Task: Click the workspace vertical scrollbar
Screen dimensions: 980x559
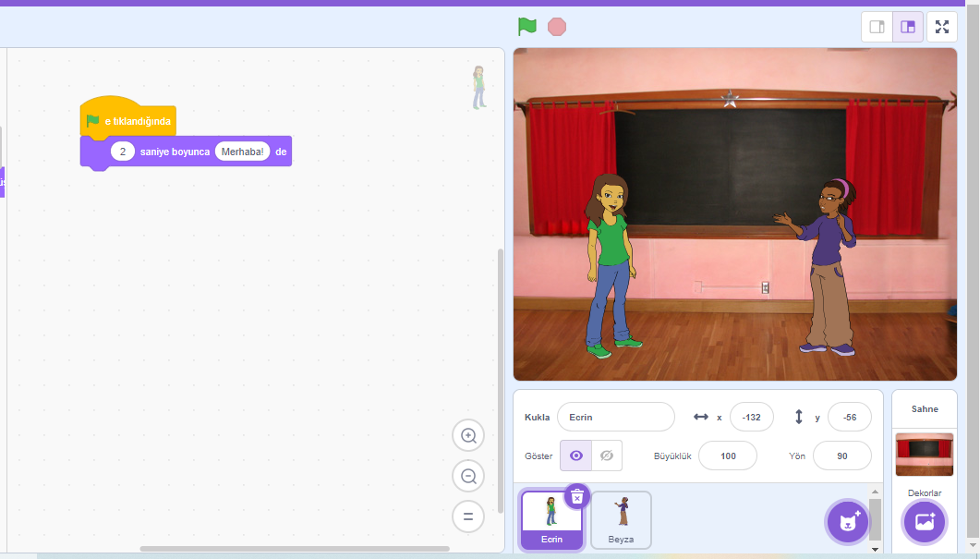Action: (x=500, y=380)
